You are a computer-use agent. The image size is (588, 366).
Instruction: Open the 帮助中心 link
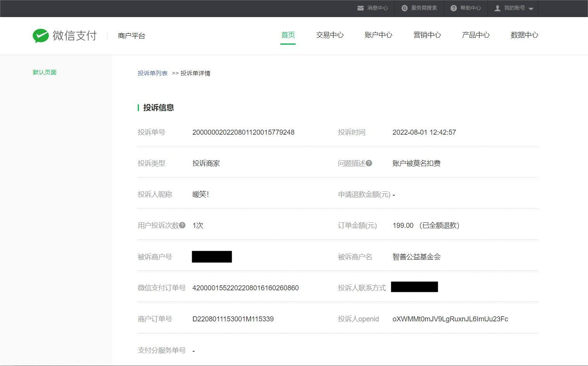tap(471, 8)
